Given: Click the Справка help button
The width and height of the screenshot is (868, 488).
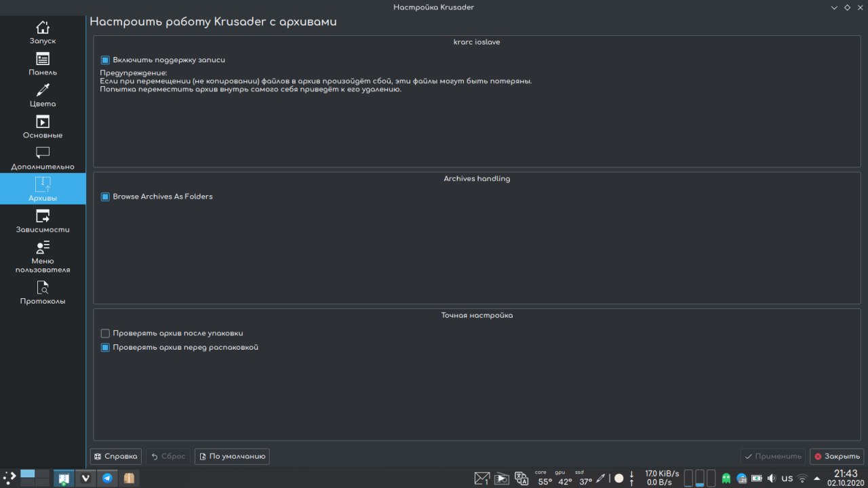Looking at the screenshot, I should (x=116, y=456).
